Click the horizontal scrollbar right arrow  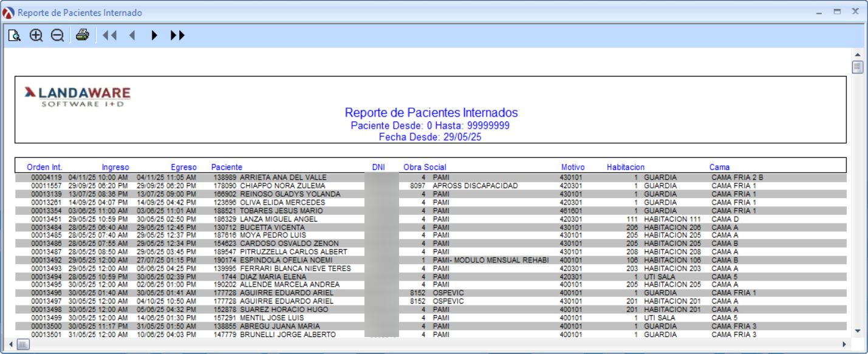(845, 345)
